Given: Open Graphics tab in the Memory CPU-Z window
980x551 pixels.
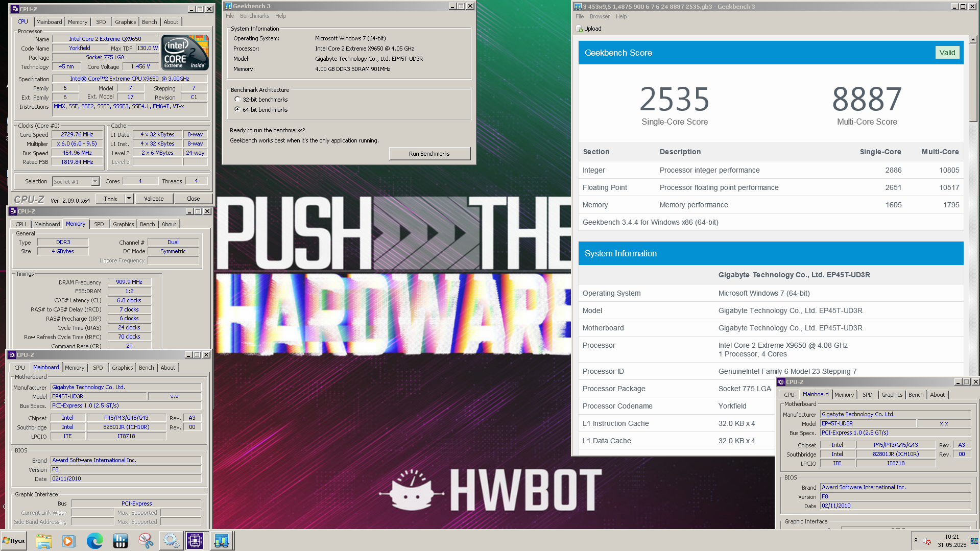Looking at the screenshot, I should (x=124, y=224).
